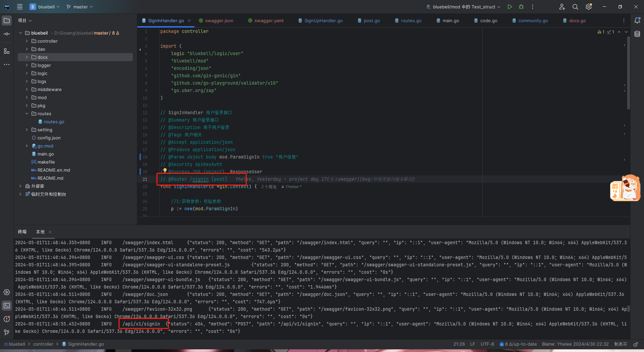Open makefile in project tree
The height and width of the screenshot is (352, 644).
[46, 162]
